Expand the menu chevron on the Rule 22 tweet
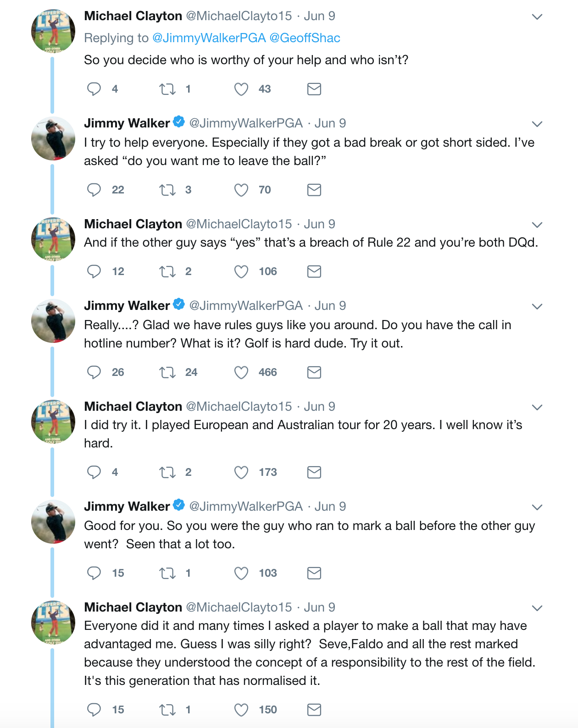The image size is (578, 728). tap(537, 225)
